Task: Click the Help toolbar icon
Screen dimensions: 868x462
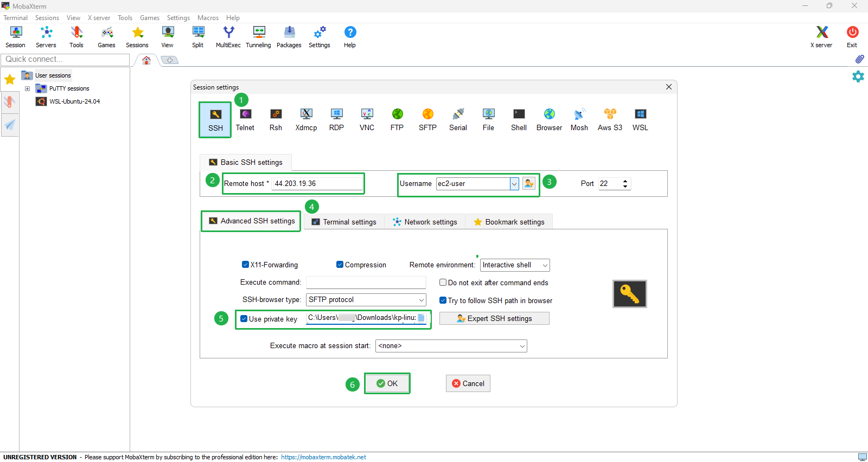Action: coord(350,37)
